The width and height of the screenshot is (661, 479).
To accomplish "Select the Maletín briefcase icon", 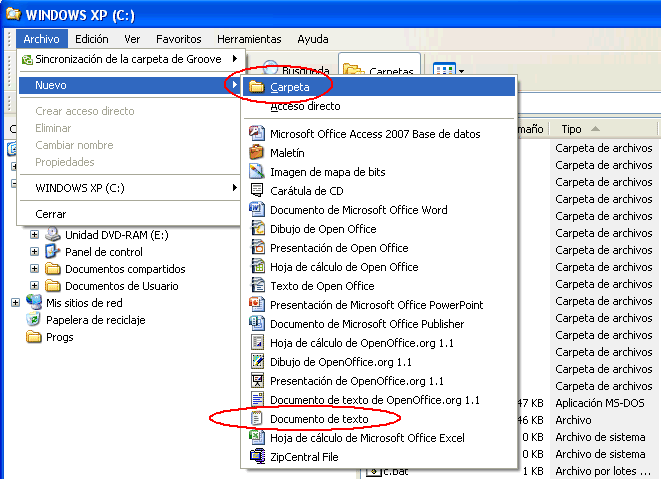I will coord(257,153).
